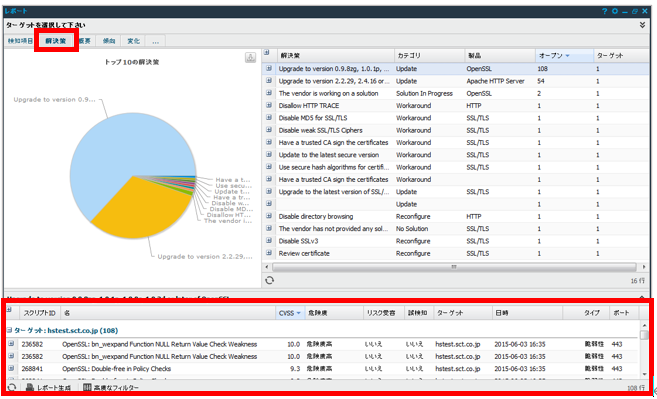Open the CVSS column sort dropdown
The image size is (657, 399).
[299, 313]
